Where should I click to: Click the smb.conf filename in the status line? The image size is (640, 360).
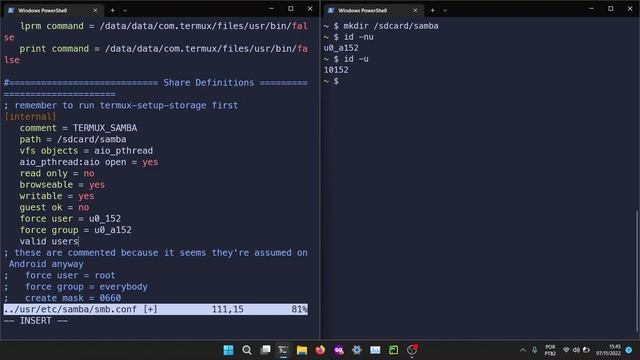click(70, 309)
